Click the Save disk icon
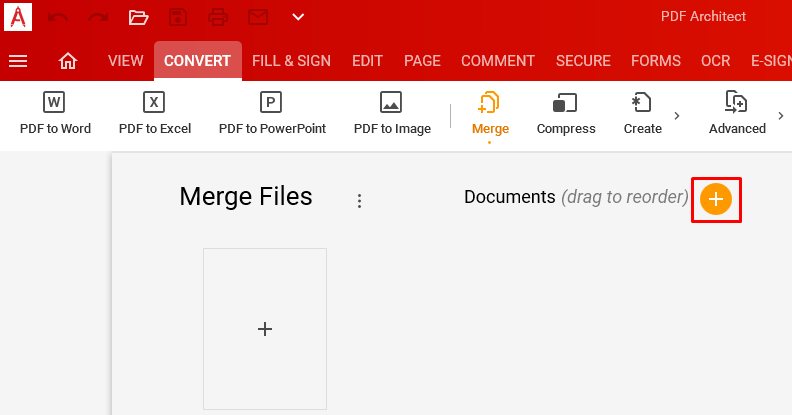The width and height of the screenshot is (792, 415). coord(178,17)
